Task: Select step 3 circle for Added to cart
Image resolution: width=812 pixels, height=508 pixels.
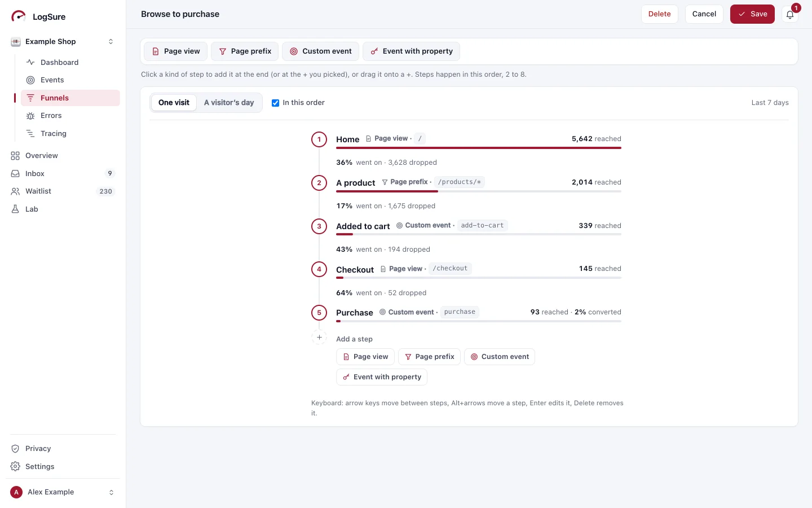Action: (x=319, y=226)
